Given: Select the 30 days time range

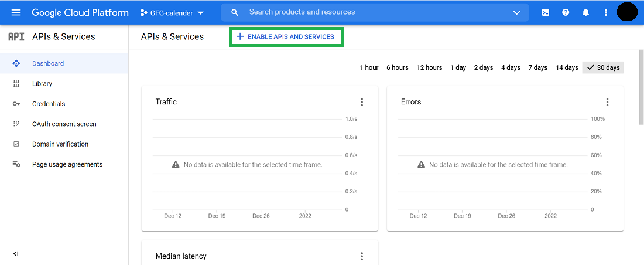Looking at the screenshot, I should click(x=604, y=67).
